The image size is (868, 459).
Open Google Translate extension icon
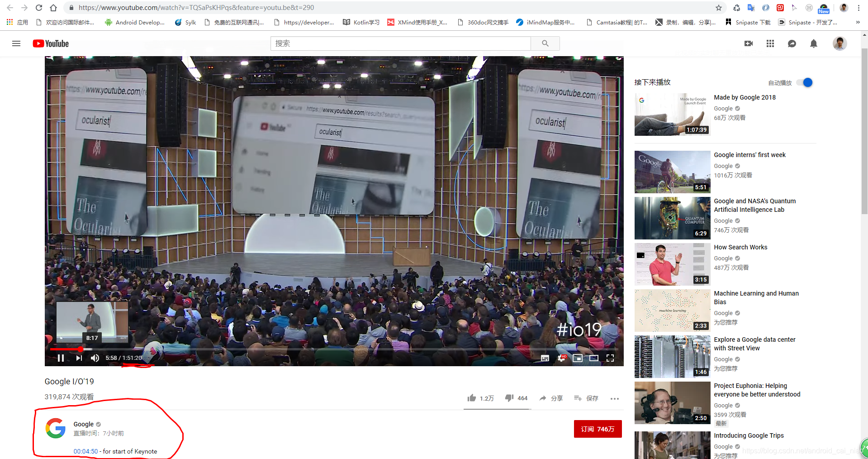pyautogui.click(x=751, y=8)
